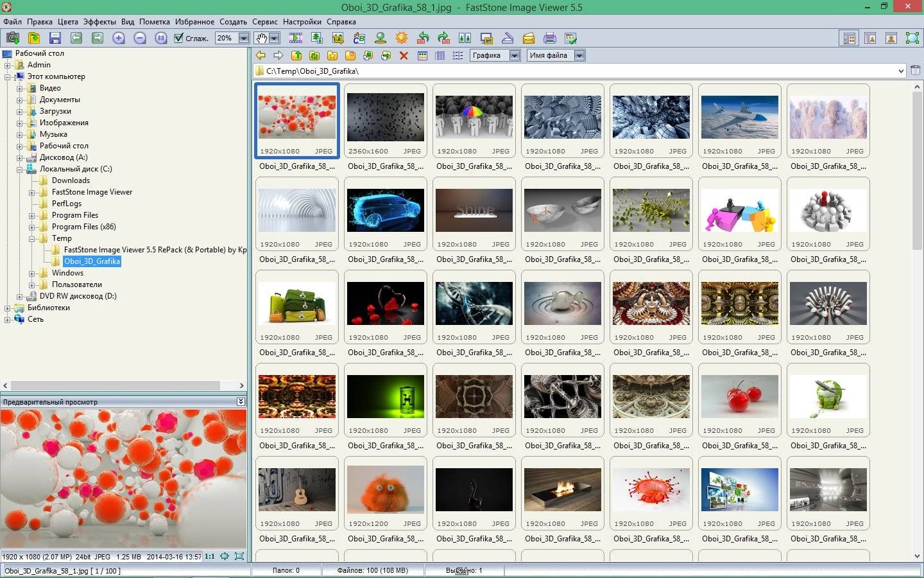This screenshot has height=578, width=924.
Task: Open the Сервис menu
Action: click(265, 21)
